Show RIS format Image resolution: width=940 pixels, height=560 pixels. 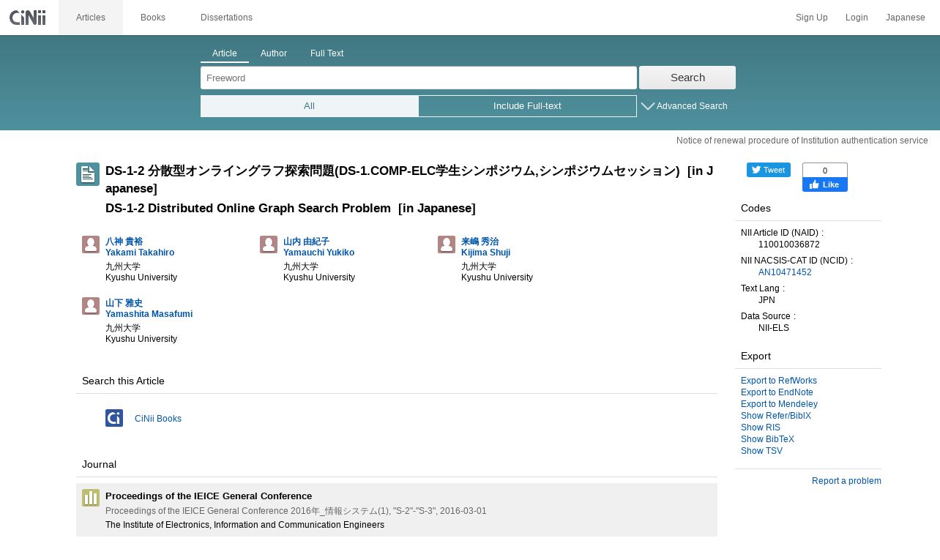[x=761, y=428]
